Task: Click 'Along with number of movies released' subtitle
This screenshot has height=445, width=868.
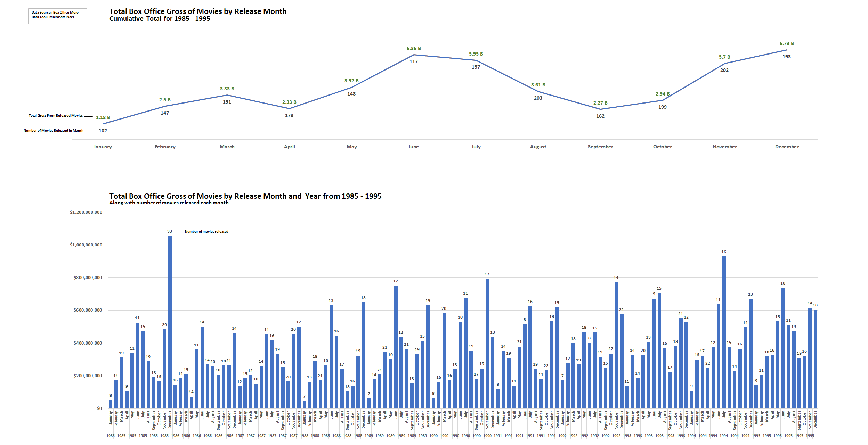Action: click(x=169, y=203)
